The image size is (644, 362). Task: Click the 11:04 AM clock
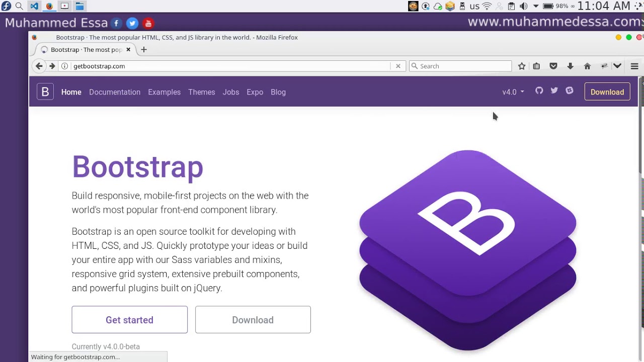[604, 6]
